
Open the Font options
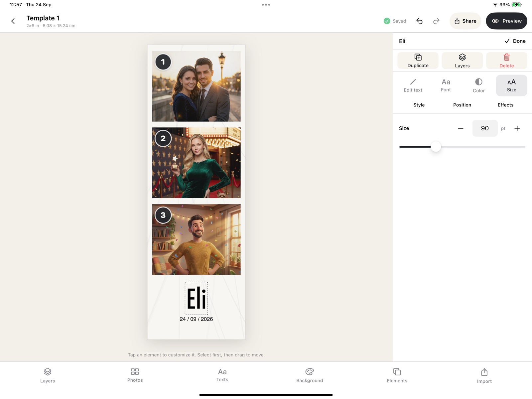tap(446, 85)
